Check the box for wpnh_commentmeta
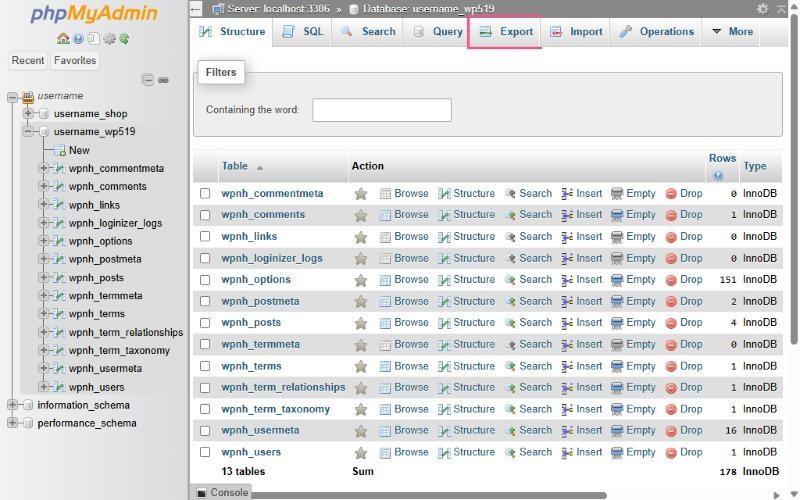 [x=205, y=193]
